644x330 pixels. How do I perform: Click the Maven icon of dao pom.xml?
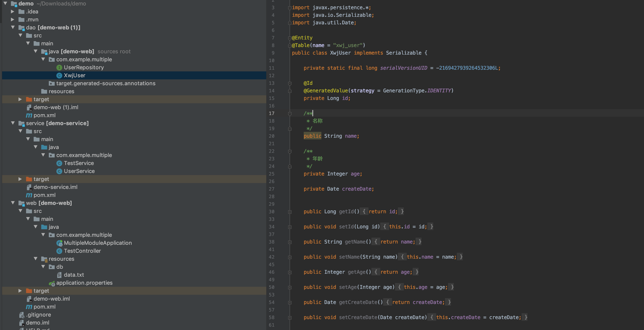click(x=29, y=115)
